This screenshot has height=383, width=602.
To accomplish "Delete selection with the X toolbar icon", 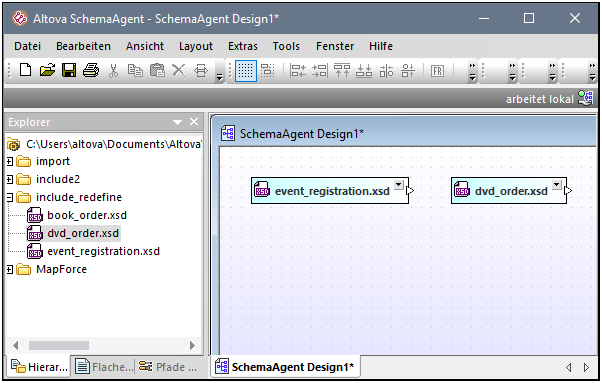I will (x=179, y=71).
